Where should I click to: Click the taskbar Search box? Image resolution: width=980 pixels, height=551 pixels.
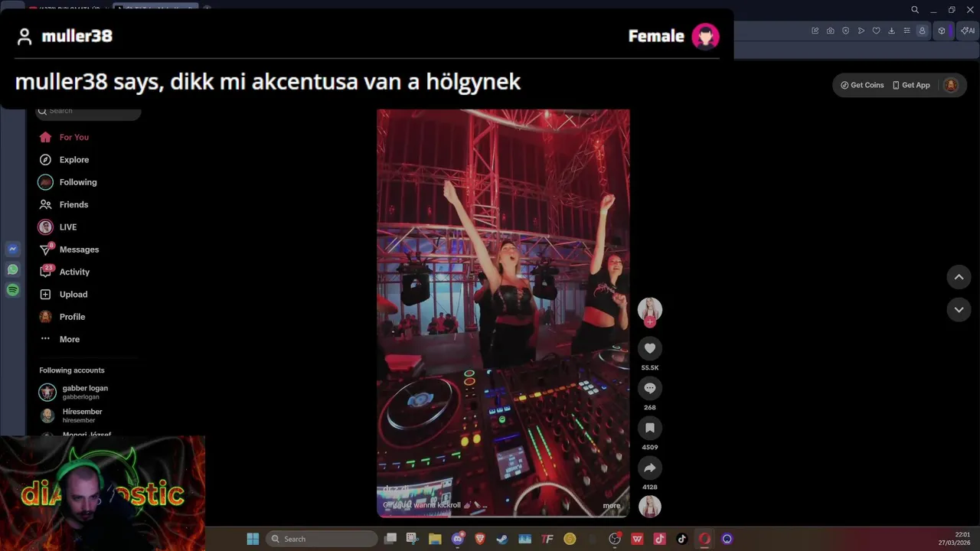322,539
